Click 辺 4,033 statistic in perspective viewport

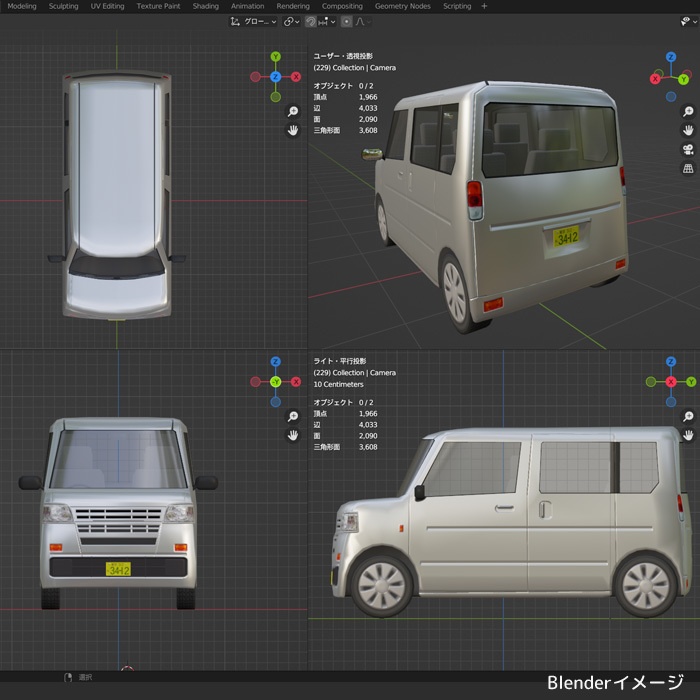click(346, 108)
